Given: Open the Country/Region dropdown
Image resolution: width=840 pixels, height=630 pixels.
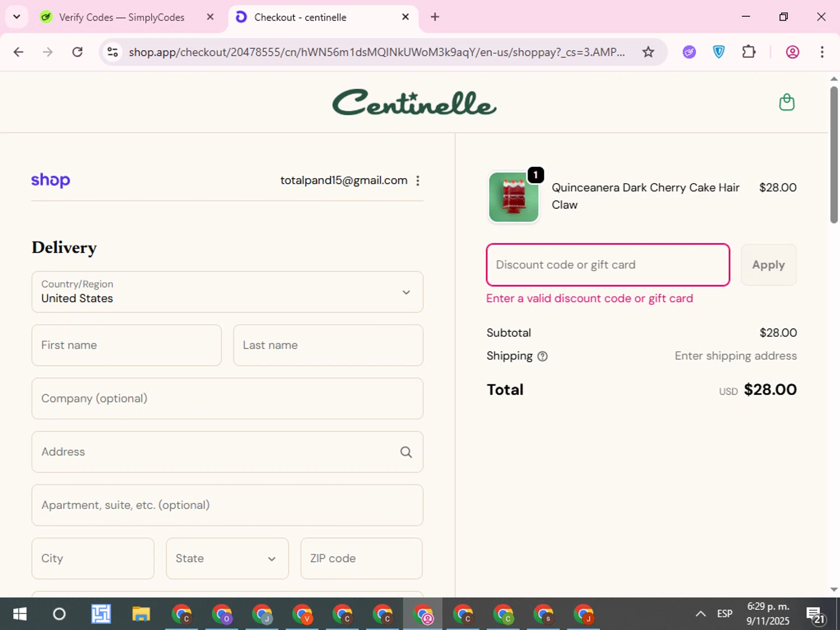Looking at the screenshot, I should click(x=227, y=292).
